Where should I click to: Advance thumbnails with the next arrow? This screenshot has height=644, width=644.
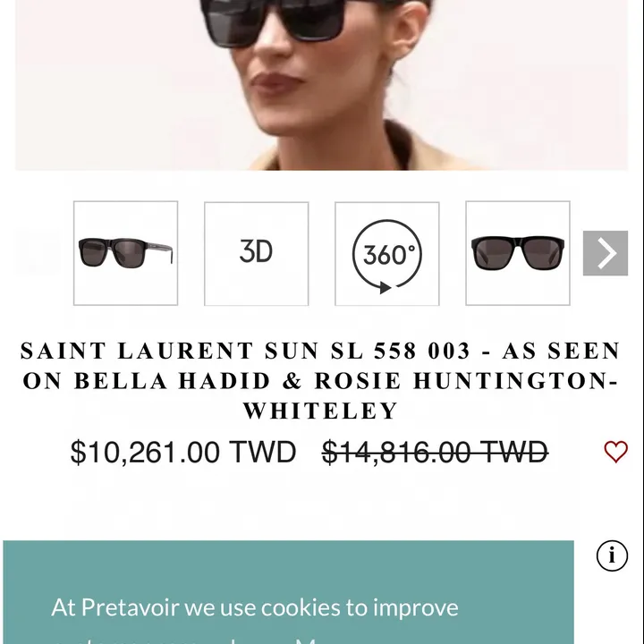pyautogui.click(x=606, y=253)
